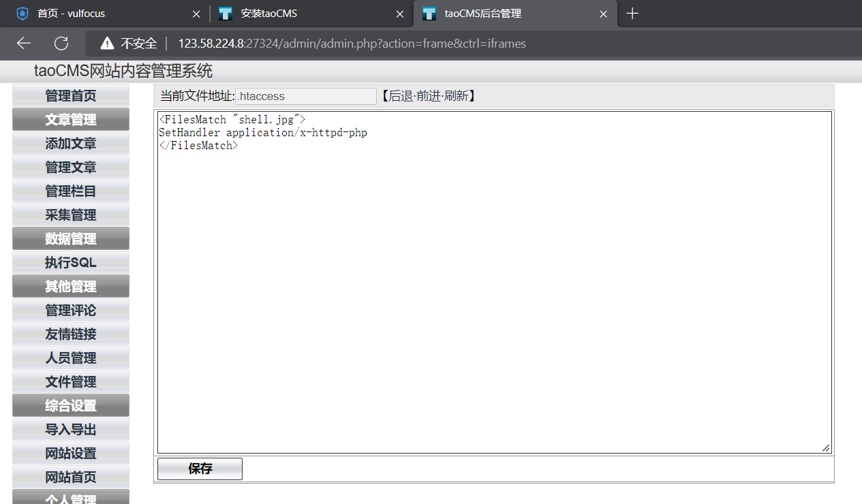This screenshot has height=504, width=862.
Task: Click the 安装taoCMS tab favicon
Action: pyautogui.click(x=226, y=14)
